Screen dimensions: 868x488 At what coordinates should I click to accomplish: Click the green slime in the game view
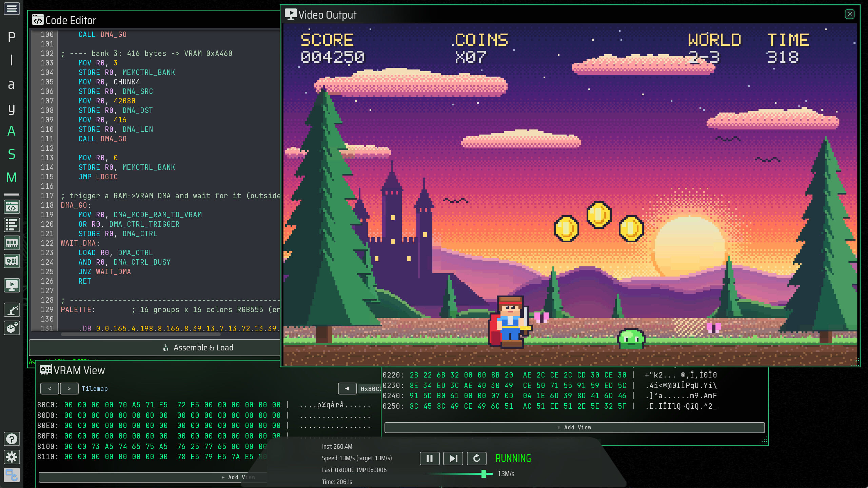(x=631, y=338)
